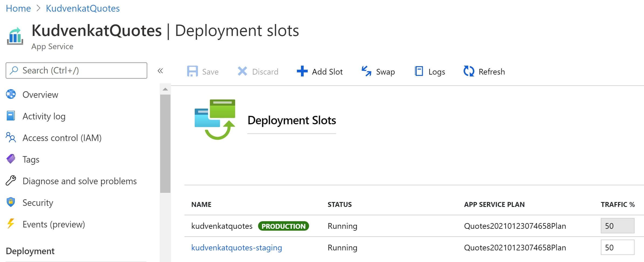Click the search magnifier icon

click(x=13, y=70)
